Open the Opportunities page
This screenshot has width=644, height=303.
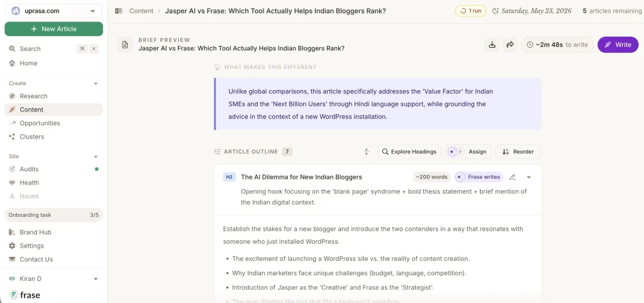click(x=53, y=123)
